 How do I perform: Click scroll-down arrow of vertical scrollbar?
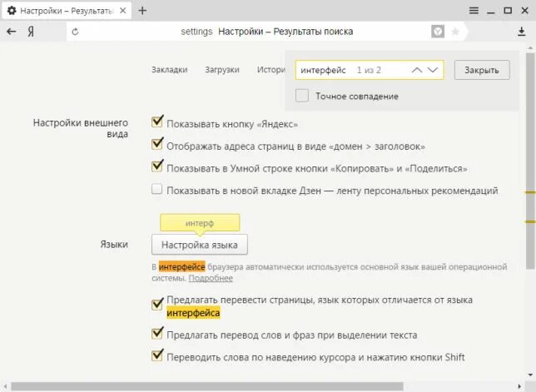[530, 375]
